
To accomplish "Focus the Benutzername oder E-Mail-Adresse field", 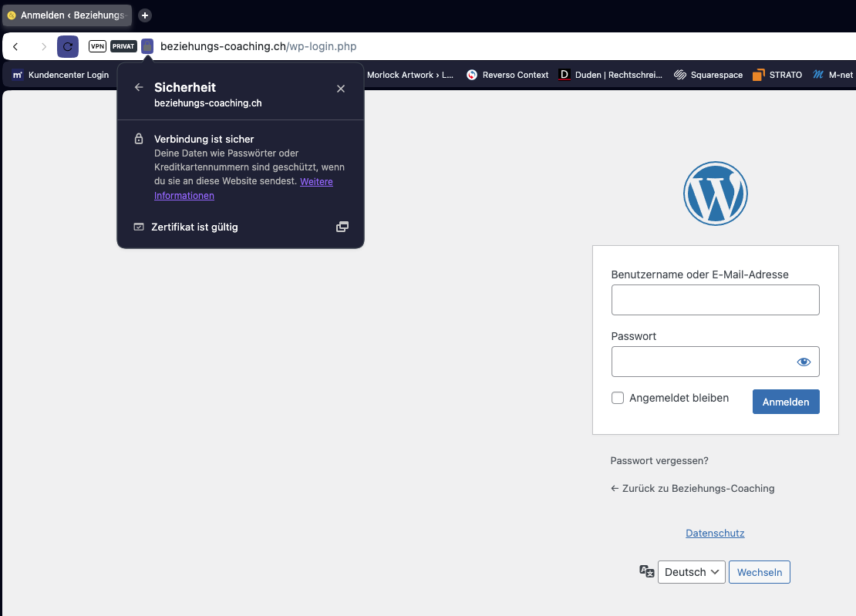I will tap(715, 300).
